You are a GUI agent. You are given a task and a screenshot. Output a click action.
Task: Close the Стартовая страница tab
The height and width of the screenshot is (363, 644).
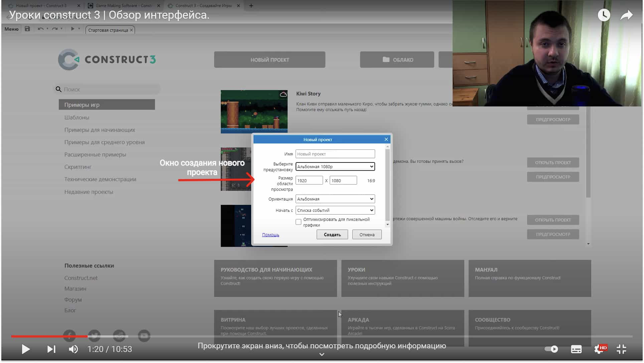132,30
